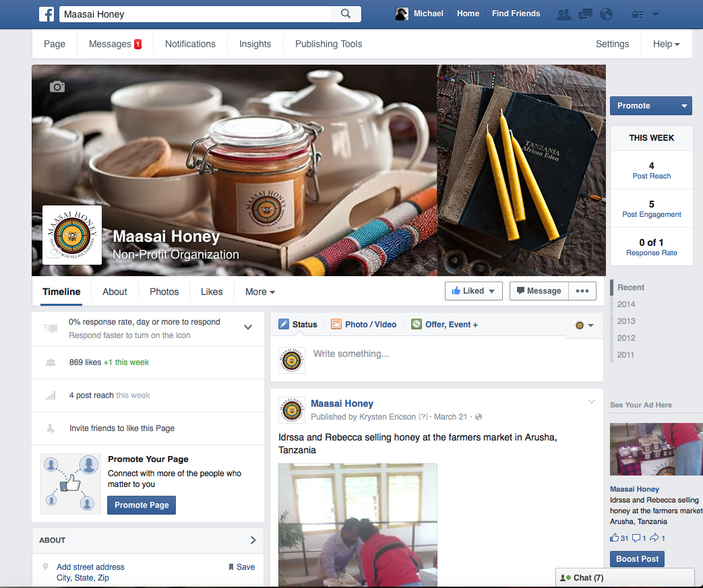Image resolution: width=703 pixels, height=588 pixels.
Task: Open the privacy shortcuts lock icon
Action: (637, 15)
